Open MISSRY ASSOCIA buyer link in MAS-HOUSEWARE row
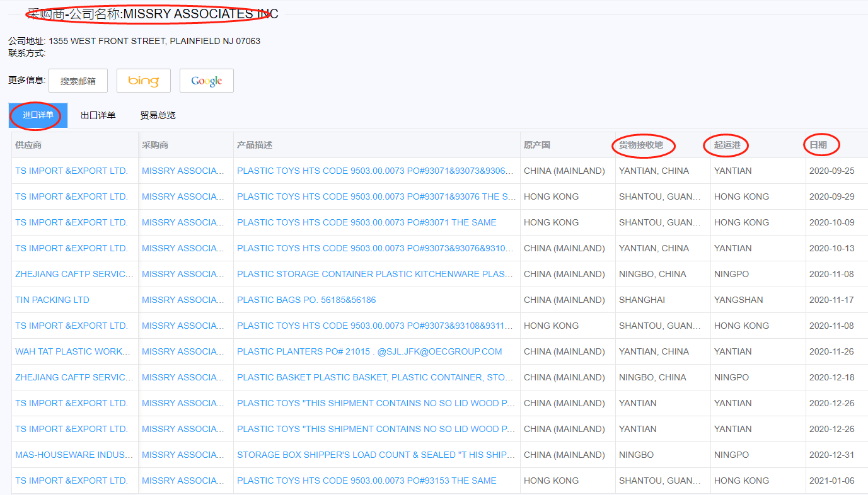 (183, 455)
